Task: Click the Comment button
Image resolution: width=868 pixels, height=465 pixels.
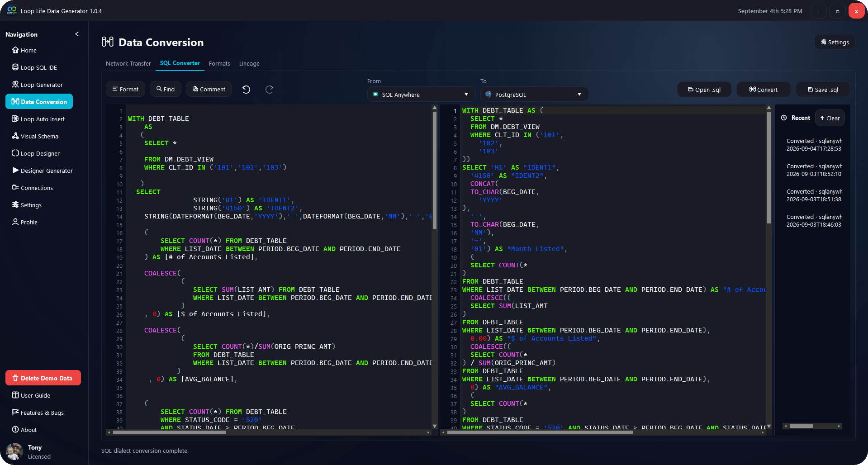Action: pos(209,89)
